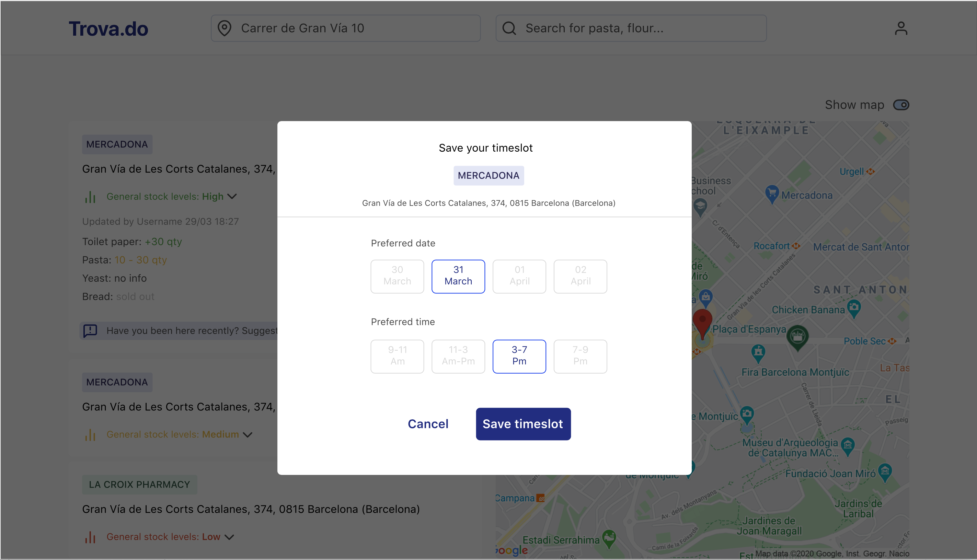The width and height of the screenshot is (977, 560).
Task: Click the LA CROIX PHARMACY store tag
Action: point(139,484)
